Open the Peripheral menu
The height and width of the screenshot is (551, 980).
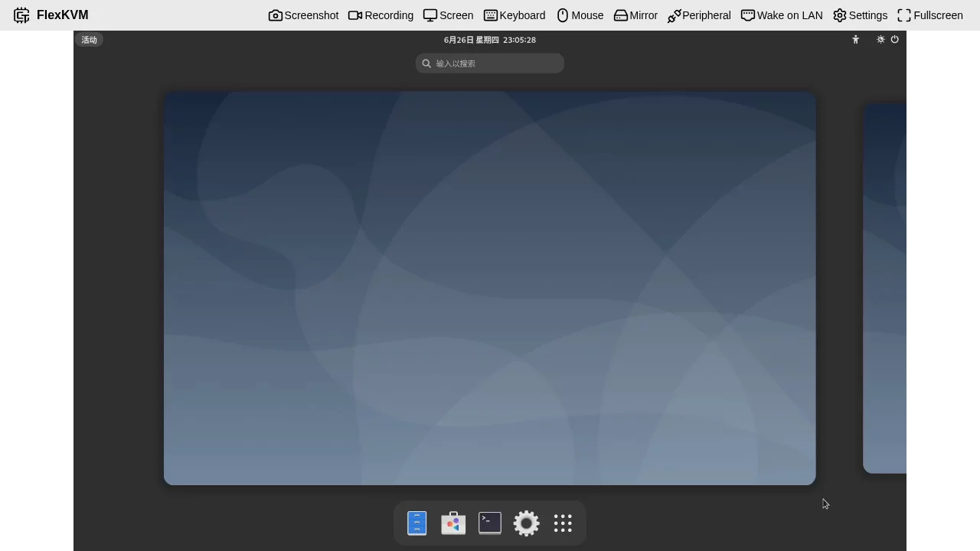pos(699,15)
